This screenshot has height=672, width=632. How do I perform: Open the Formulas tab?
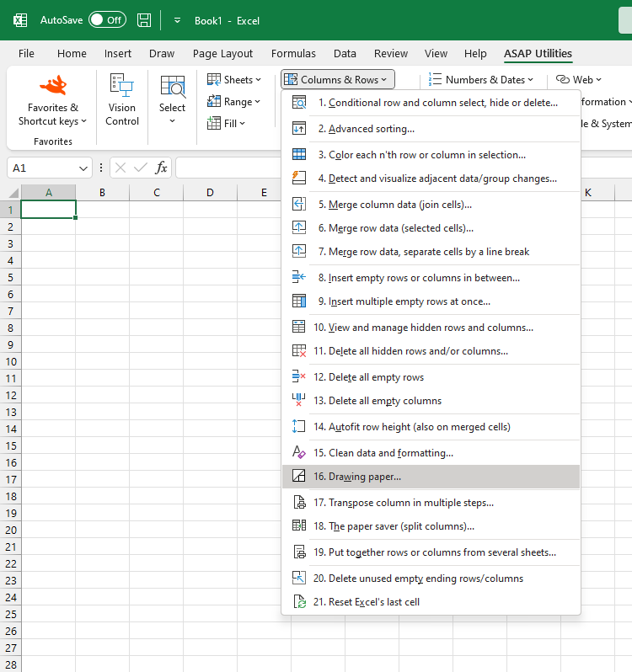[293, 54]
